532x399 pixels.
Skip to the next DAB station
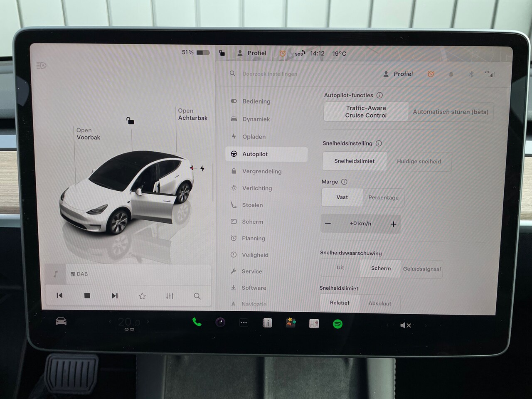click(115, 296)
